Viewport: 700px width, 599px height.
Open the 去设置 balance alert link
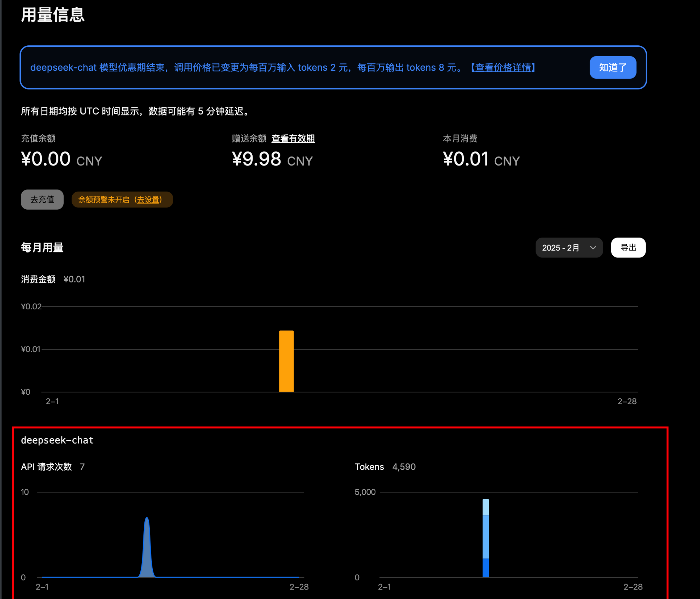click(147, 200)
